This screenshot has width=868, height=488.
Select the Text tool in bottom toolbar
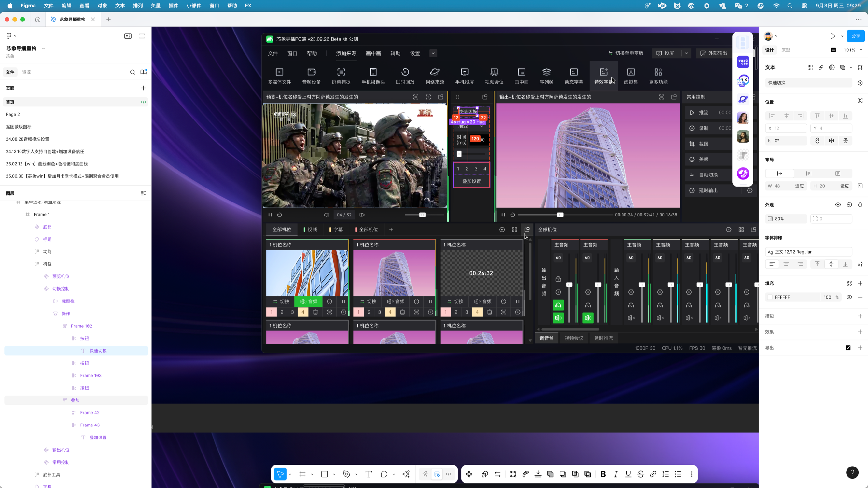369,474
